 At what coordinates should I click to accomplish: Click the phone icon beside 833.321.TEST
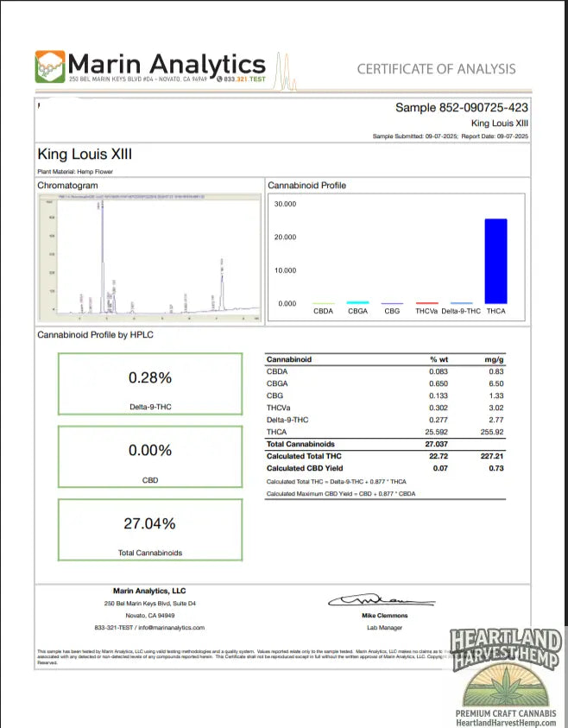point(219,79)
